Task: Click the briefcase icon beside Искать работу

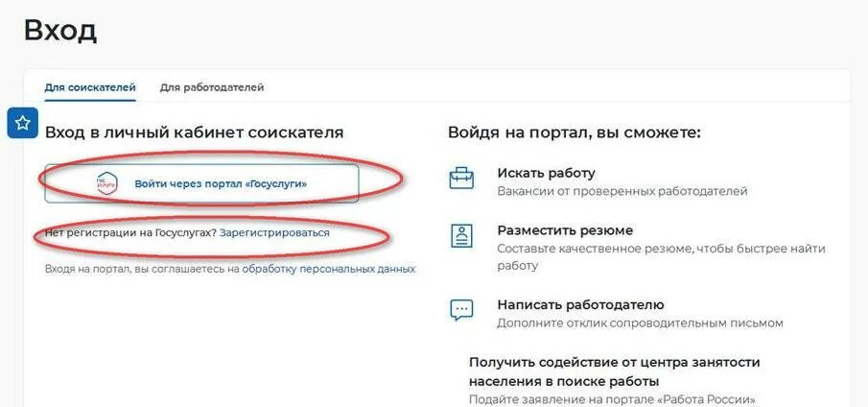Action: (461, 178)
